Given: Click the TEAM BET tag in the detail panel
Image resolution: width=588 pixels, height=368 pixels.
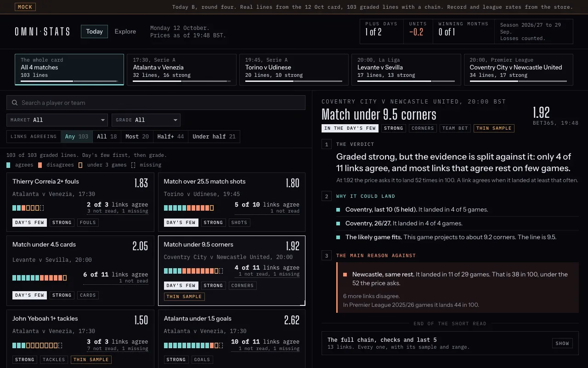Looking at the screenshot, I should pos(455,128).
